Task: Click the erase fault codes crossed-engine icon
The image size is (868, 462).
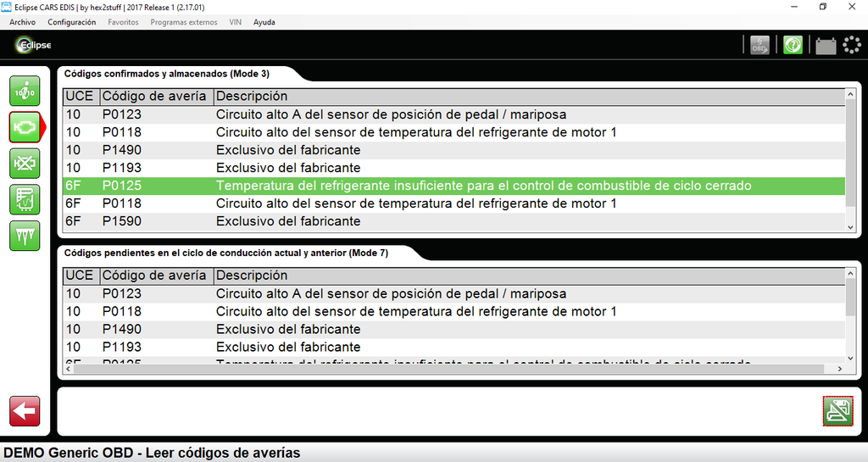Action: tap(25, 163)
